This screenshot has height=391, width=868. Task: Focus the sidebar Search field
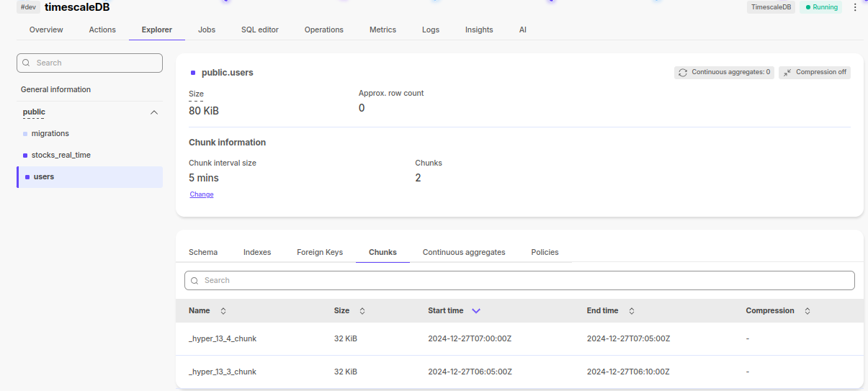point(89,63)
